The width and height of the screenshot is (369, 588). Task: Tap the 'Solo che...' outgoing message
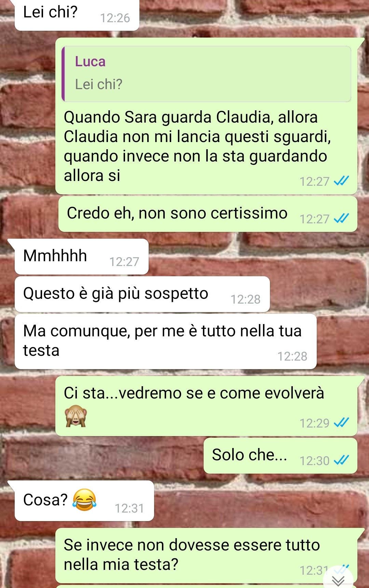(x=281, y=456)
